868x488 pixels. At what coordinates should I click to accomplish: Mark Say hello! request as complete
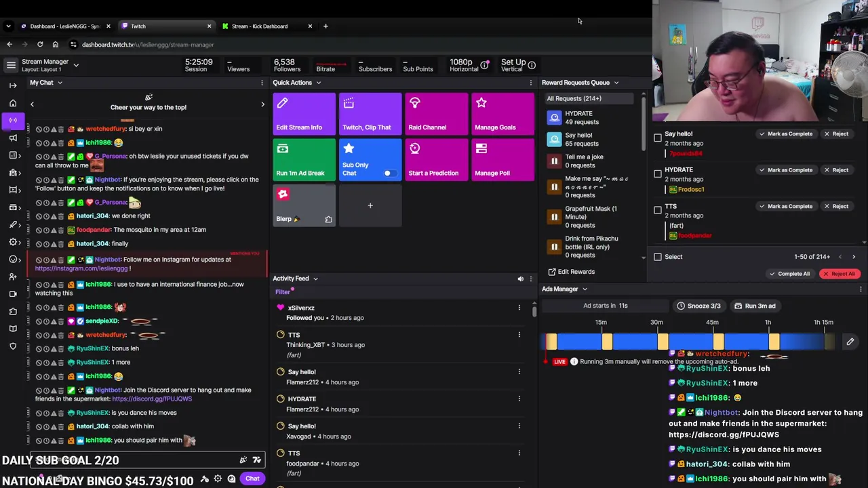click(x=785, y=134)
